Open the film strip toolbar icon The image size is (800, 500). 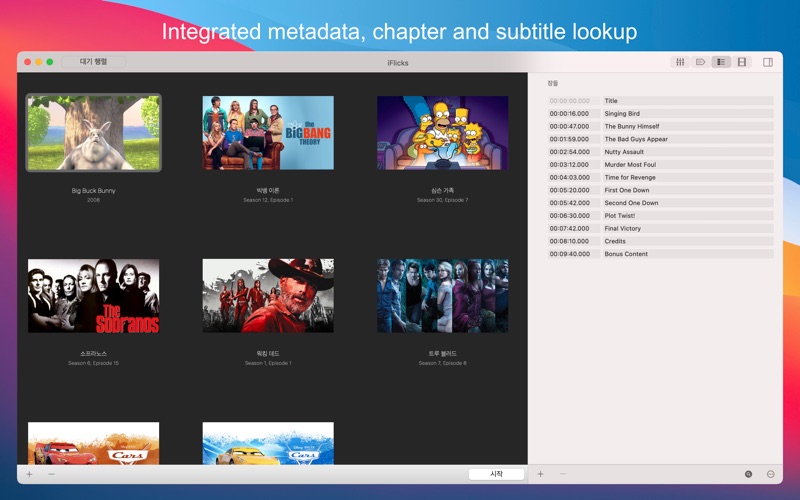point(742,62)
